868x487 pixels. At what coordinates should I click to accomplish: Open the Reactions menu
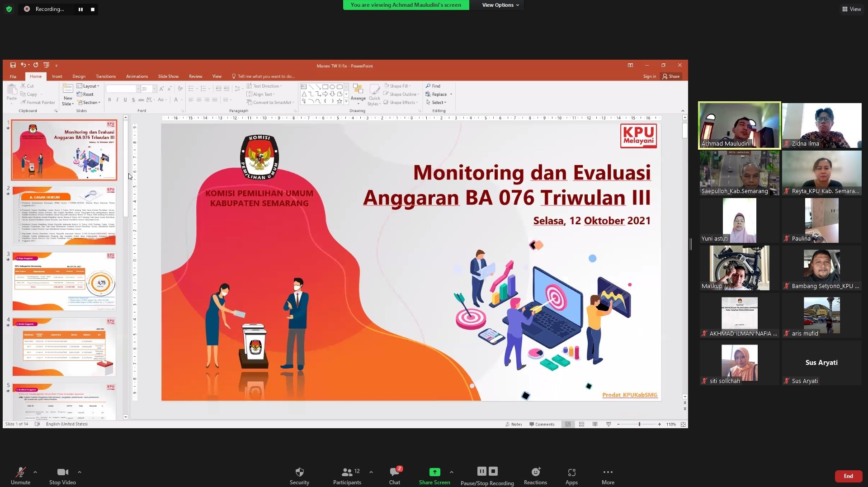pos(535,472)
